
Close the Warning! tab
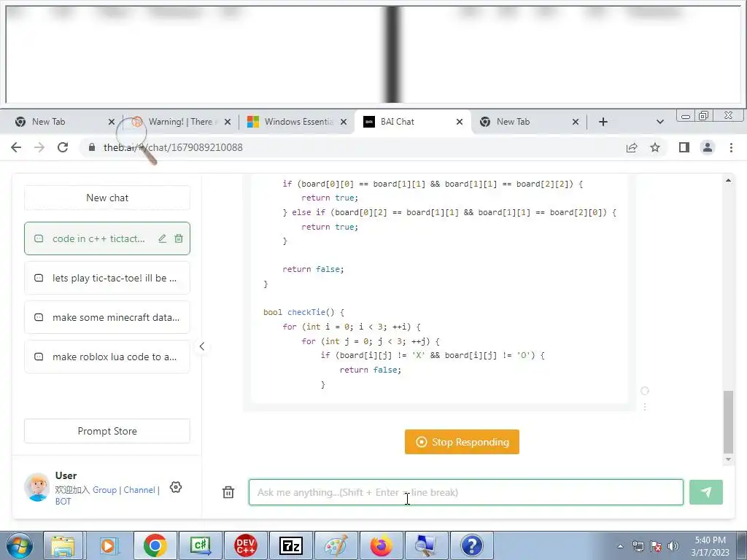point(228,122)
